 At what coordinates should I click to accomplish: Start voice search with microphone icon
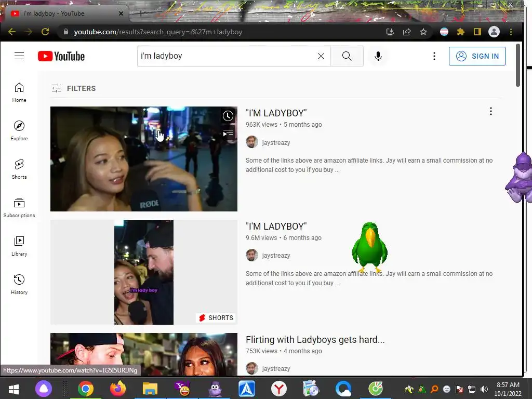(x=378, y=56)
